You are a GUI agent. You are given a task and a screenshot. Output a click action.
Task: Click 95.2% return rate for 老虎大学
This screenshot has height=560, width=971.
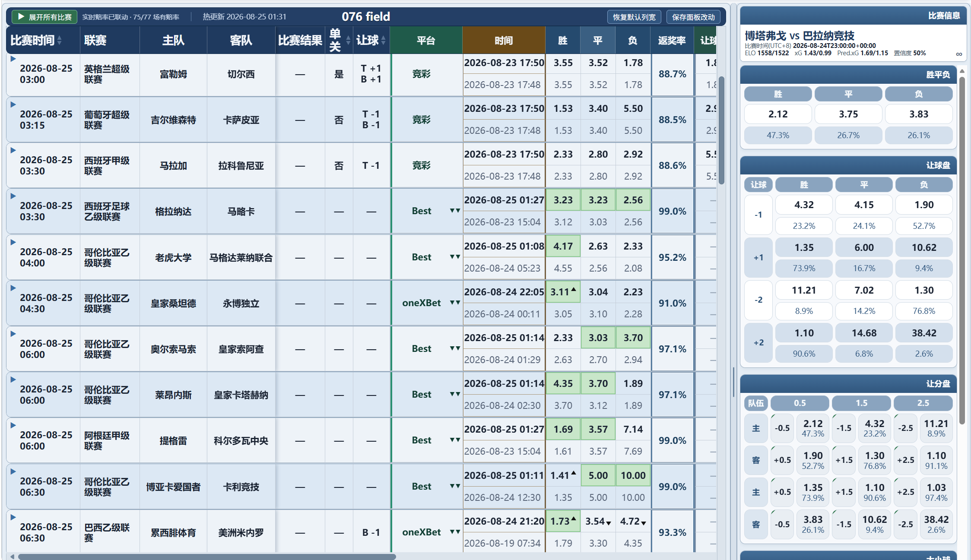(672, 257)
